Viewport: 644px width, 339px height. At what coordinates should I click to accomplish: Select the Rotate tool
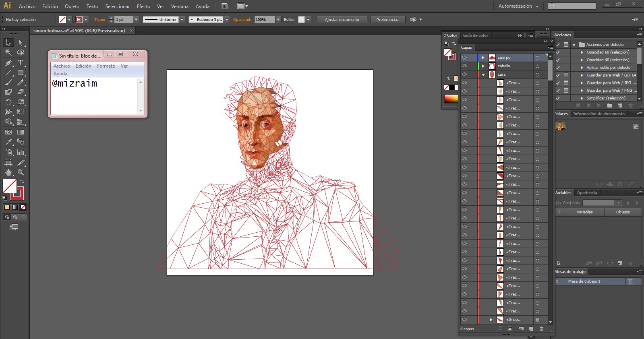click(8, 102)
